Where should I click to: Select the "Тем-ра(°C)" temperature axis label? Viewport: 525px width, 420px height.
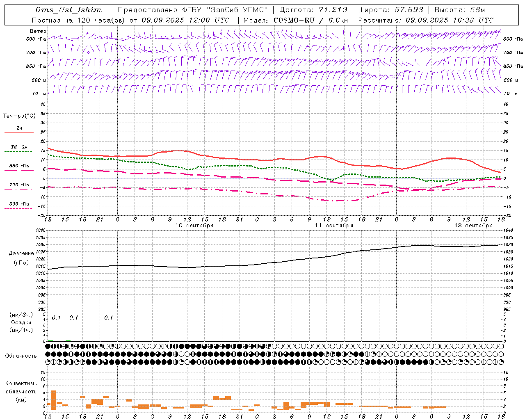(19, 116)
